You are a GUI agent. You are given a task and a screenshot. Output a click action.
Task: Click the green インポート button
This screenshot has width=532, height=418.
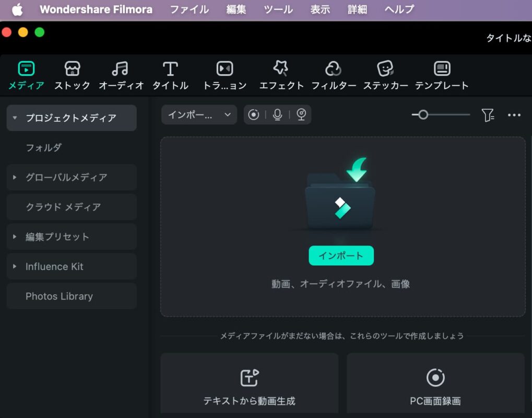pyautogui.click(x=341, y=256)
